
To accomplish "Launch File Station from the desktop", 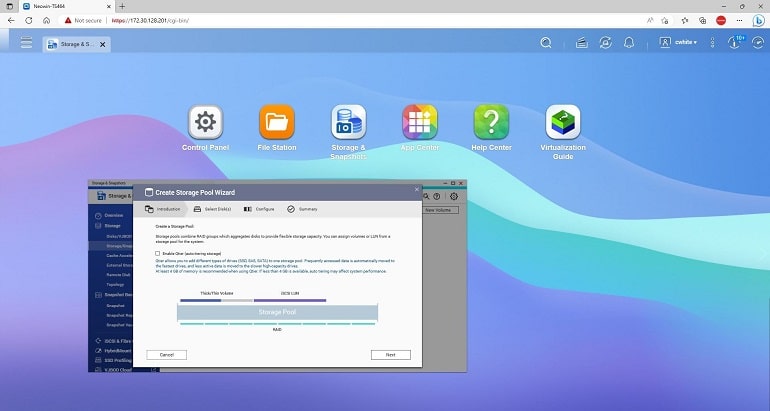I will [277, 123].
